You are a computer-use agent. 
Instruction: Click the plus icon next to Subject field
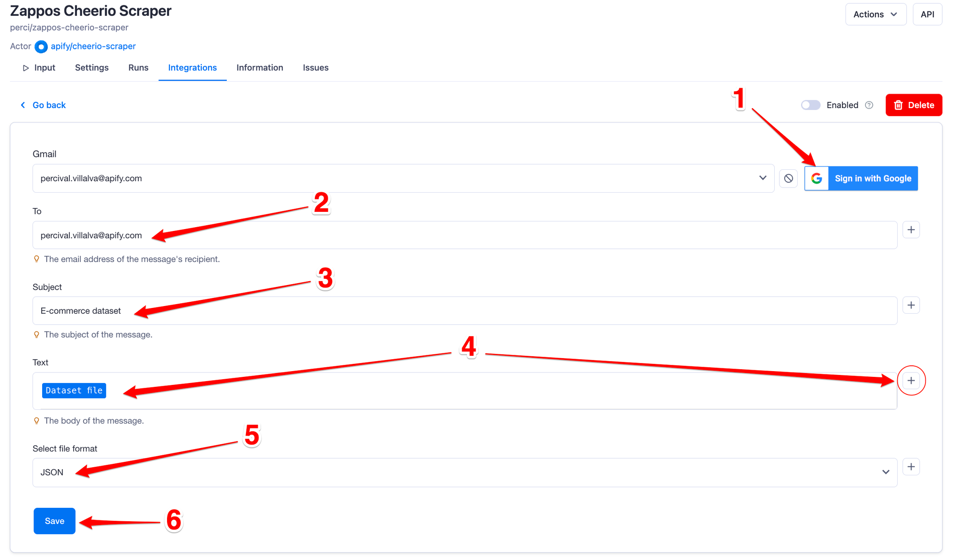[x=912, y=305]
